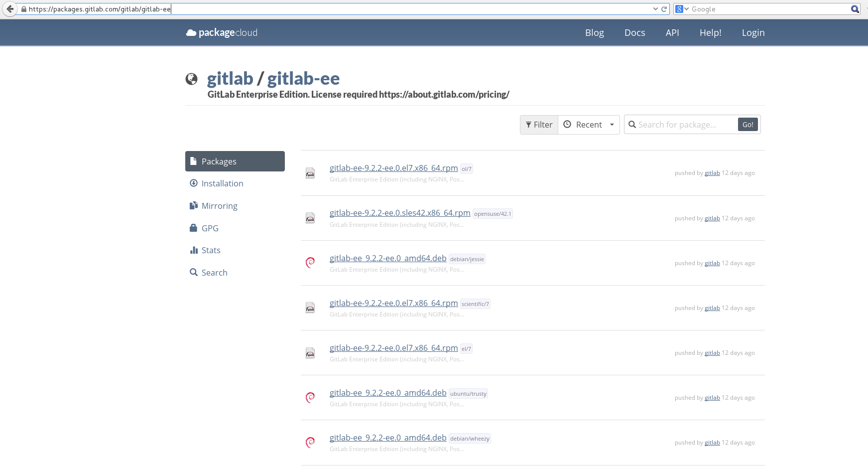The height and width of the screenshot is (467, 868).
Task: Click the Filter button
Action: [x=539, y=125]
